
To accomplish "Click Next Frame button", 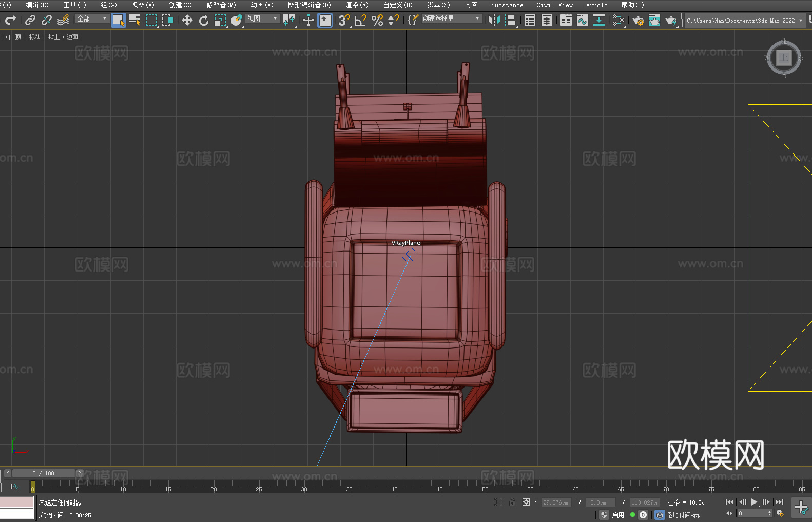I will click(x=766, y=502).
